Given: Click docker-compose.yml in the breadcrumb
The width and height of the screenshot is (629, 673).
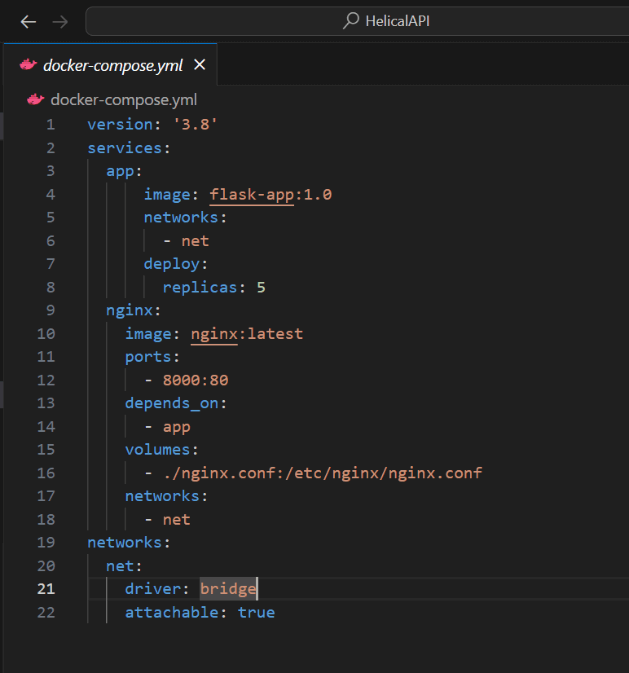Looking at the screenshot, I should pyautogui.click(x=124, y=100).
